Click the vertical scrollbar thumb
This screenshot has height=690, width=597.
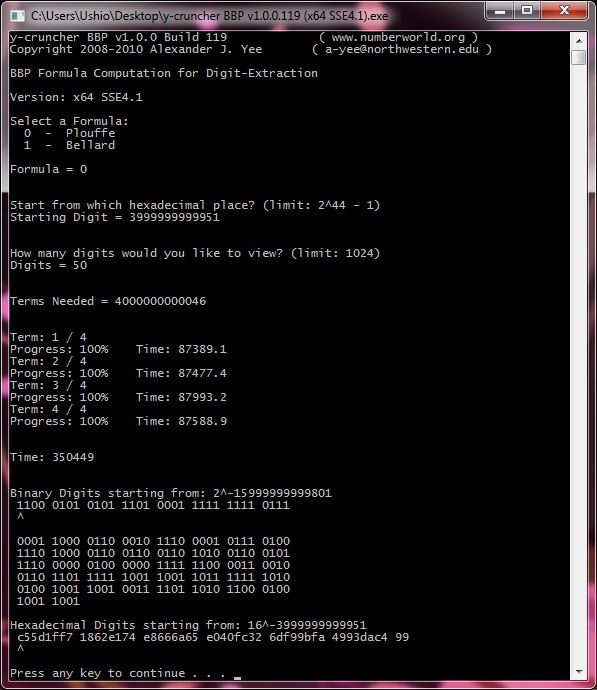pos(579,57)
